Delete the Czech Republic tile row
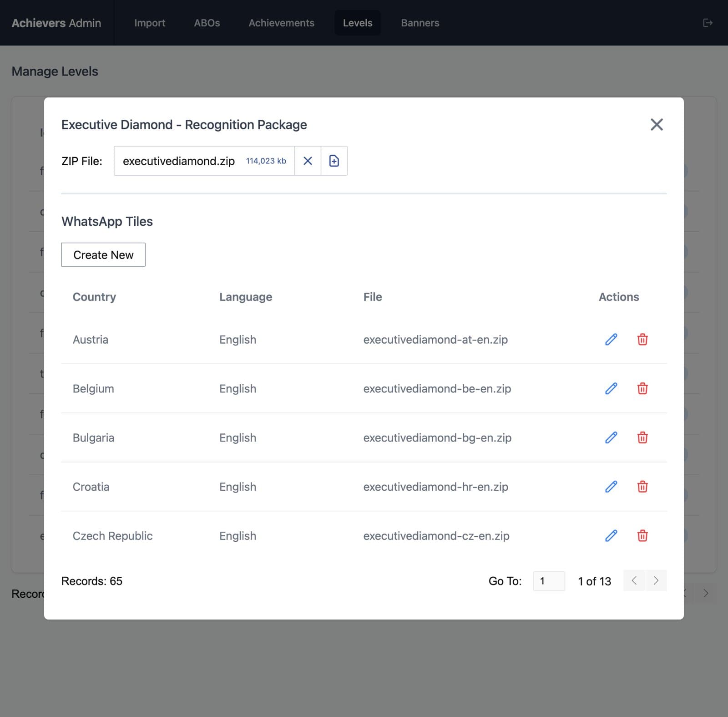Image resolution: width=728 pixels, height=717 pixels. 642,536
